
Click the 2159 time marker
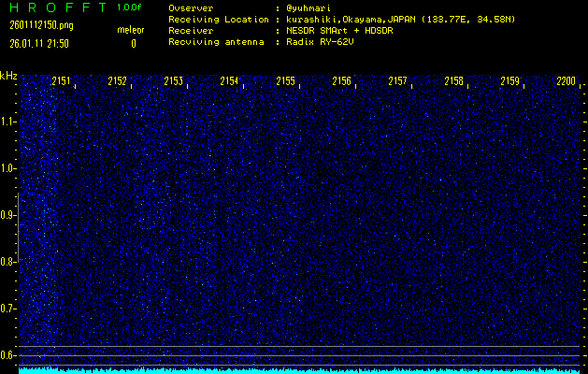pyautogui.click(x=509, y=81)
